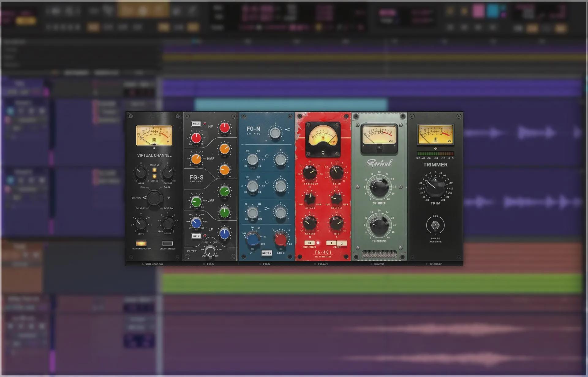Click the console model selector knob
The height and width of the screenshot is (377, 588).
154,198
